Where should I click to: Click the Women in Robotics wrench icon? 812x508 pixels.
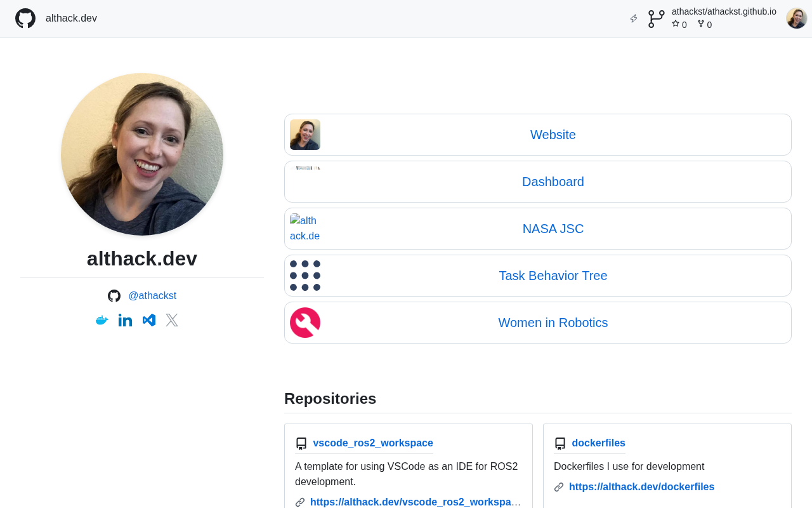point(305,323)
